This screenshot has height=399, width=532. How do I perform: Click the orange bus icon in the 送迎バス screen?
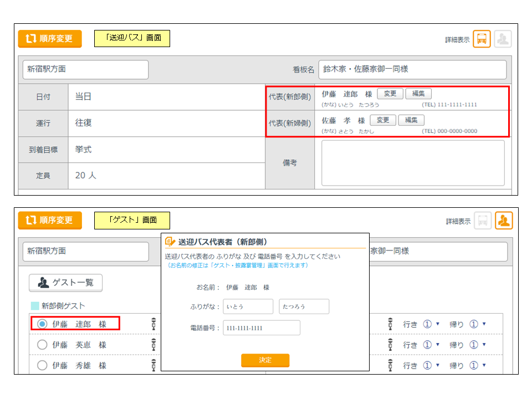(482, 39)
